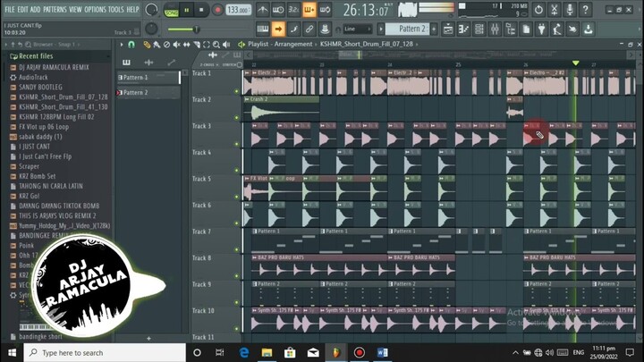
Task: Open the PATTERNS menu
Action: pyautogui.click(x=55, y=9)
